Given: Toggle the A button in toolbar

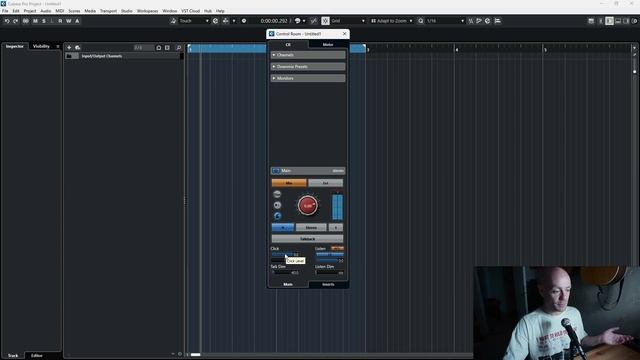Looking at the screenshot, I should (77, 21).
